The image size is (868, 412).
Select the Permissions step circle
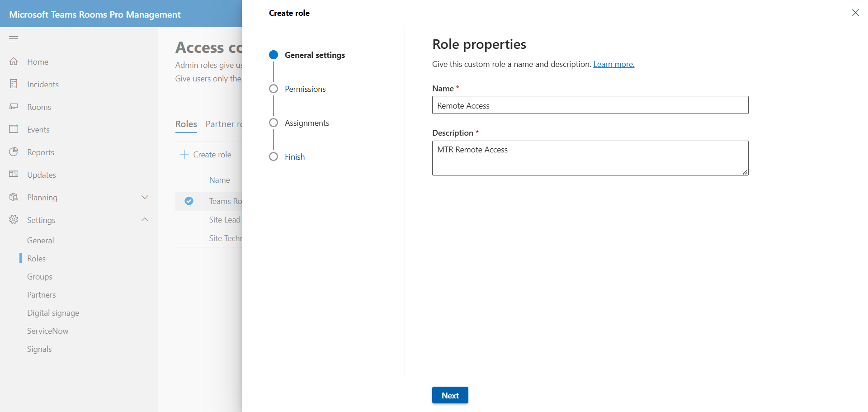[x=274, y=89]
